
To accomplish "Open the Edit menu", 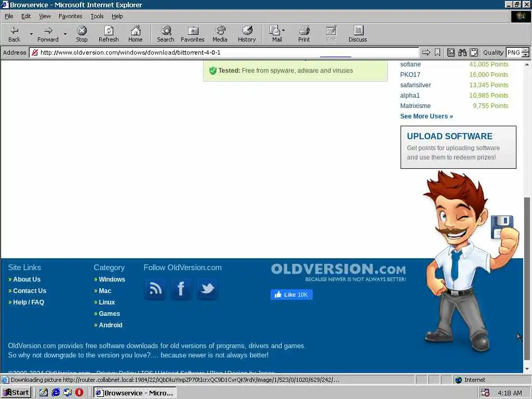I will (26, 16).
